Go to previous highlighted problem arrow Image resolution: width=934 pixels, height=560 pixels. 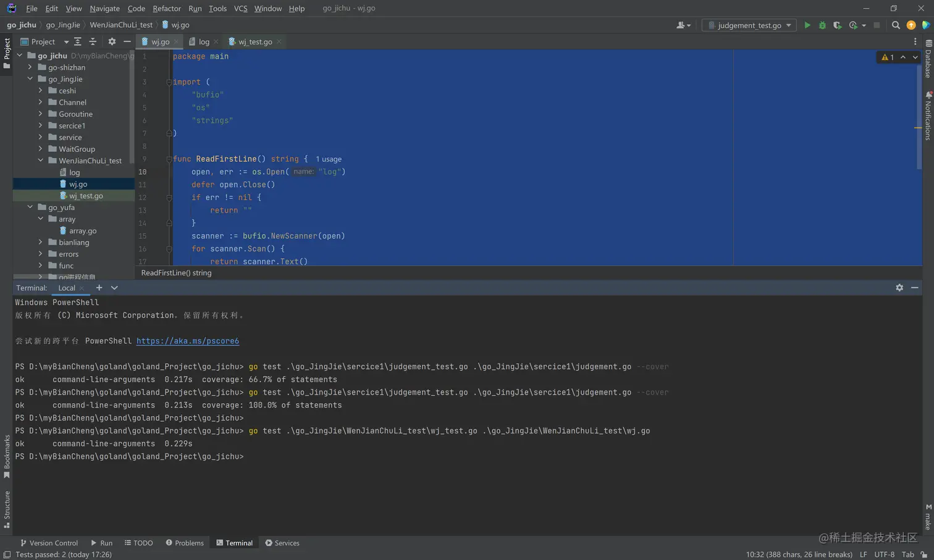(903, 57)
